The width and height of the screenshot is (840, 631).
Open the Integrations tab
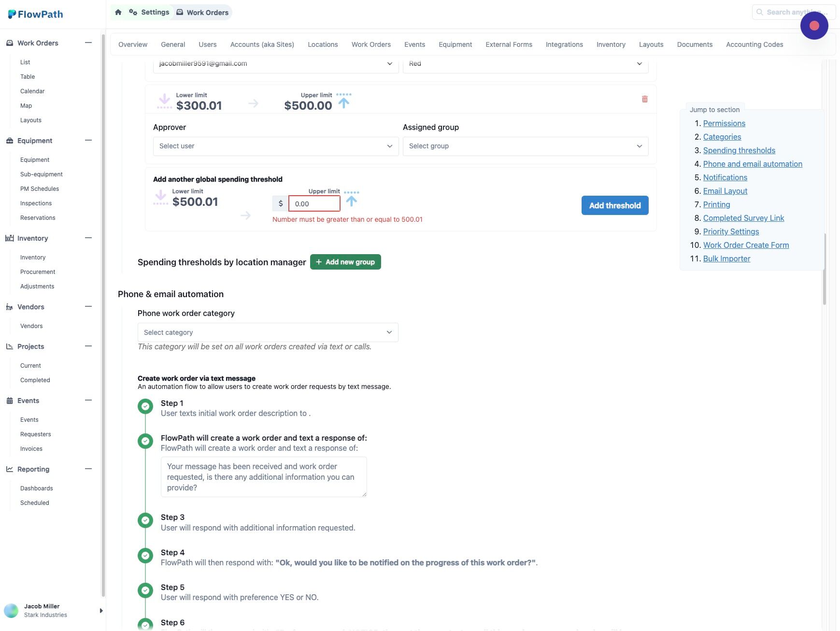click(564, 44)
